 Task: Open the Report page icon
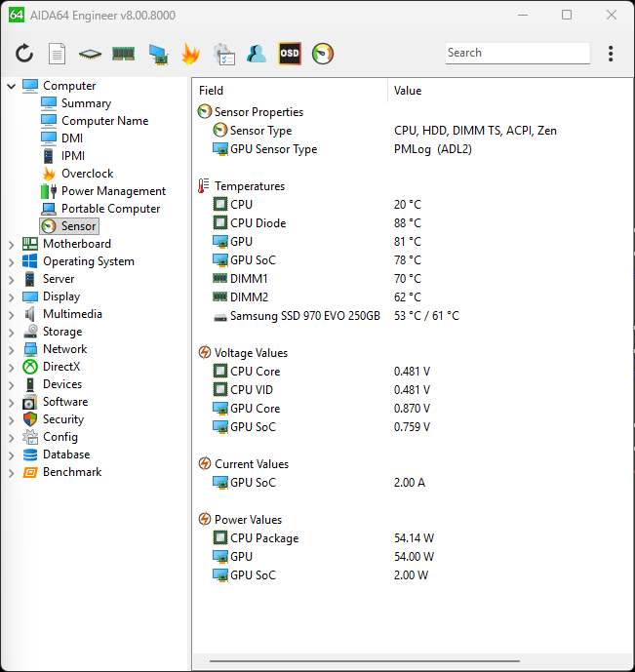(x=57, y=54)
